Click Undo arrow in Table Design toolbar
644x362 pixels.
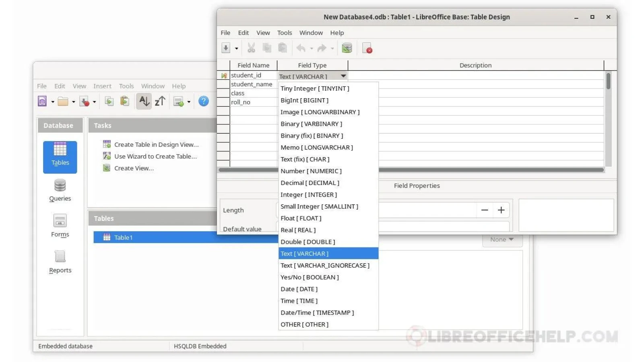coord(301,48)
